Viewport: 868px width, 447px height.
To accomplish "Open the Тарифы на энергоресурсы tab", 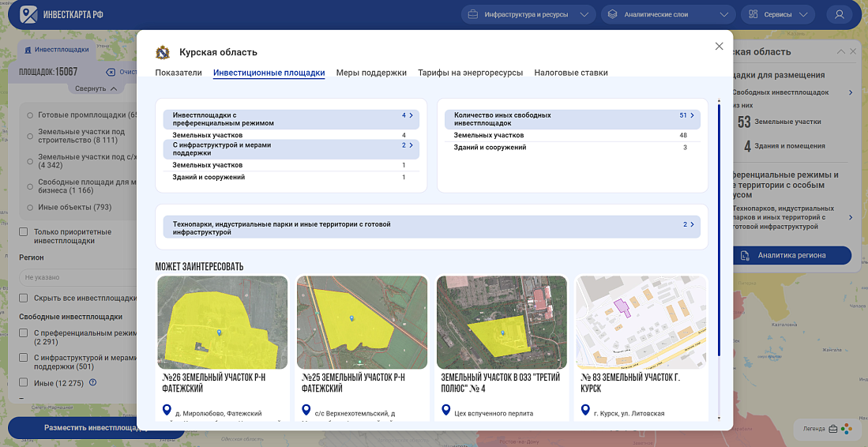I will [x=471, y=73].
